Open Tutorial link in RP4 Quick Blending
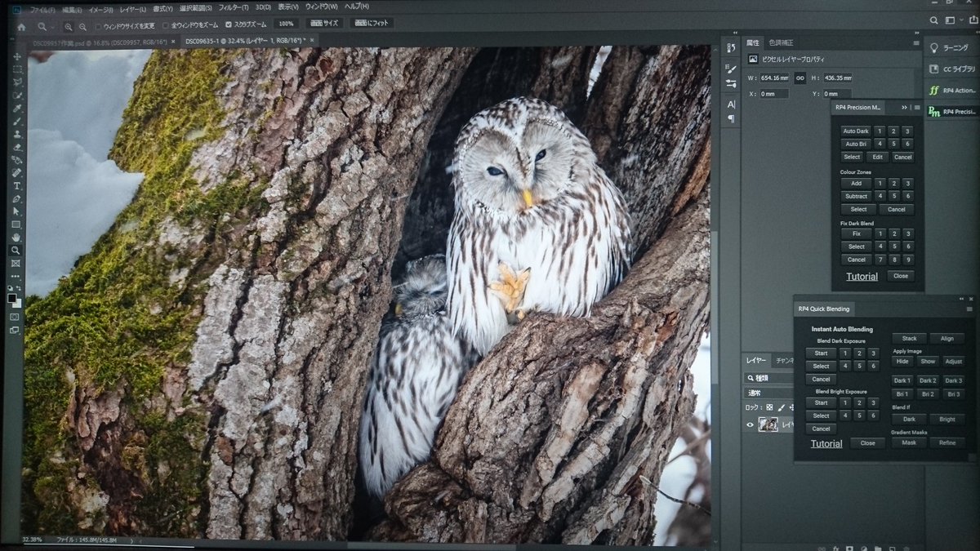The height and width of the screenshot is (551, 980). pos(826,444)
